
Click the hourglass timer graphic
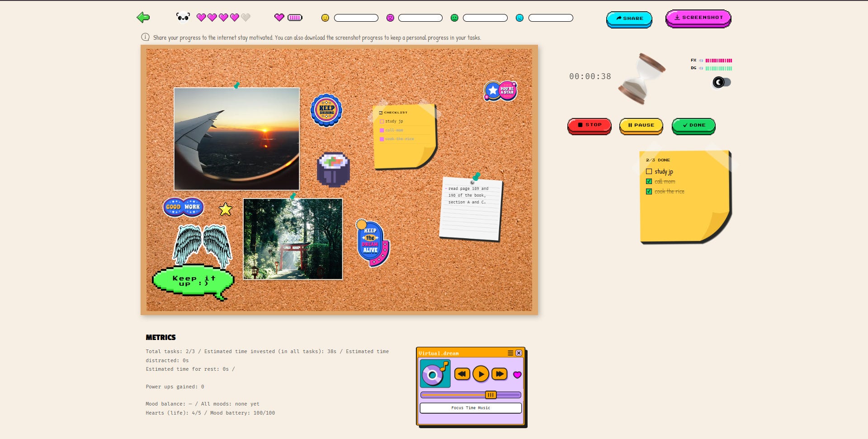[x=642, y=79]
